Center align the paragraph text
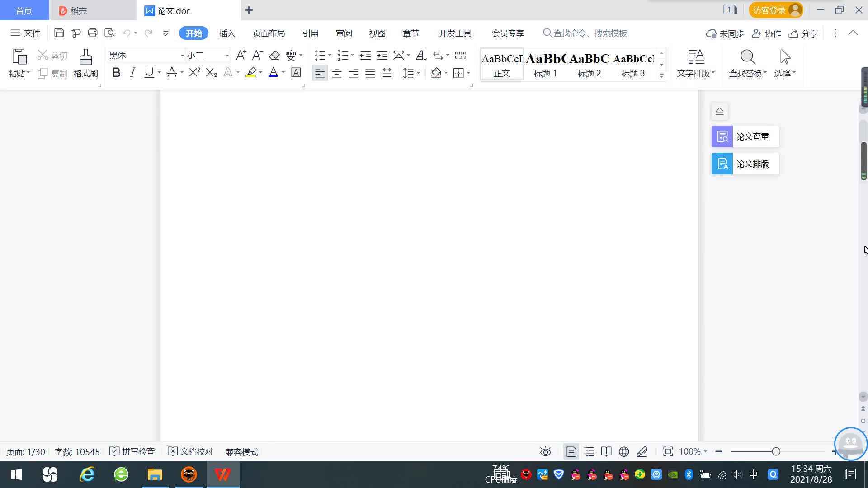 [x=336, y=73]
